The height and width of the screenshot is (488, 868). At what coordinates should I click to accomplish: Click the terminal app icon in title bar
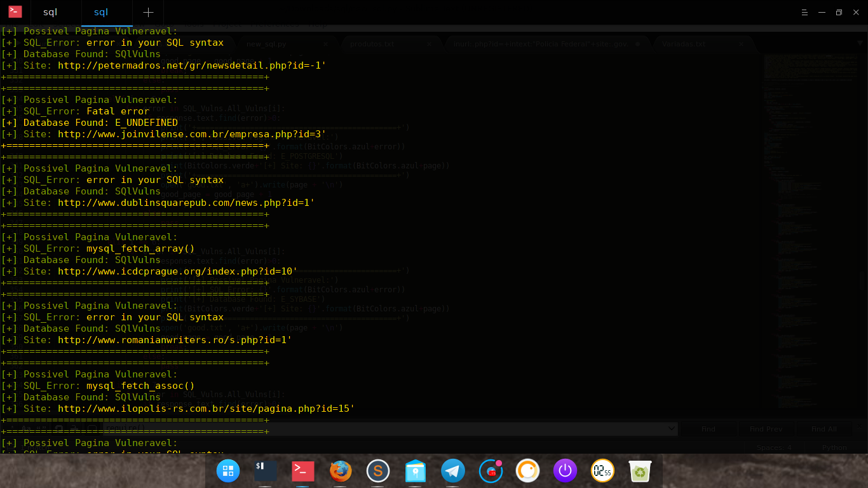[x=15, y=12]
